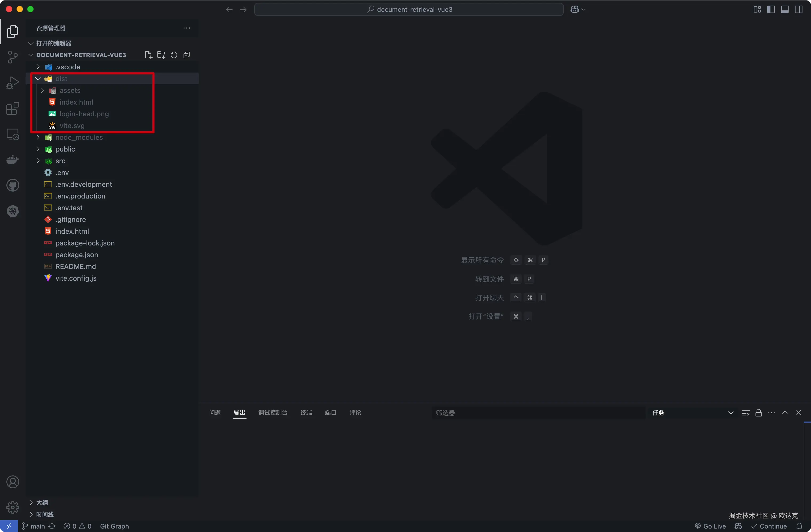Click Go Live in status bar
Viewport: 811px width, 532px height.
tap(710, 526)
